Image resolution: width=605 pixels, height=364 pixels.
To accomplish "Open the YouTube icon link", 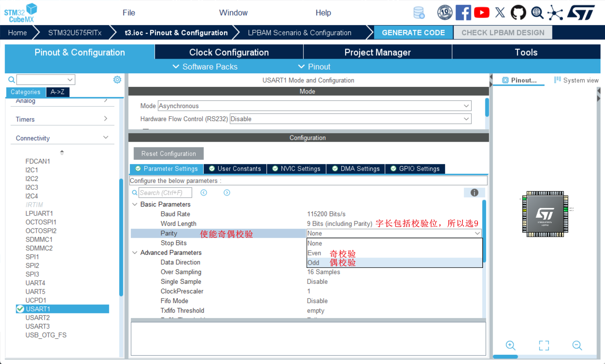I will 481,13.
